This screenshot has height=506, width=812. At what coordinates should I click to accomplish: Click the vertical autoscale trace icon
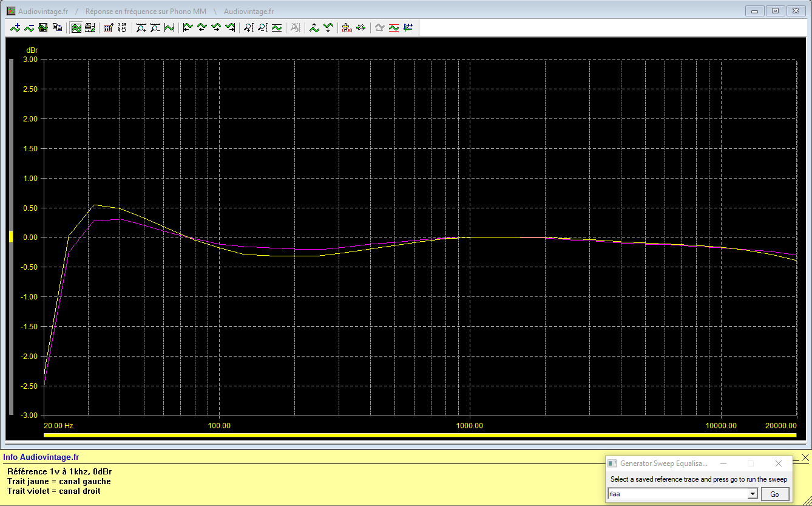click(x=277, y=27)
